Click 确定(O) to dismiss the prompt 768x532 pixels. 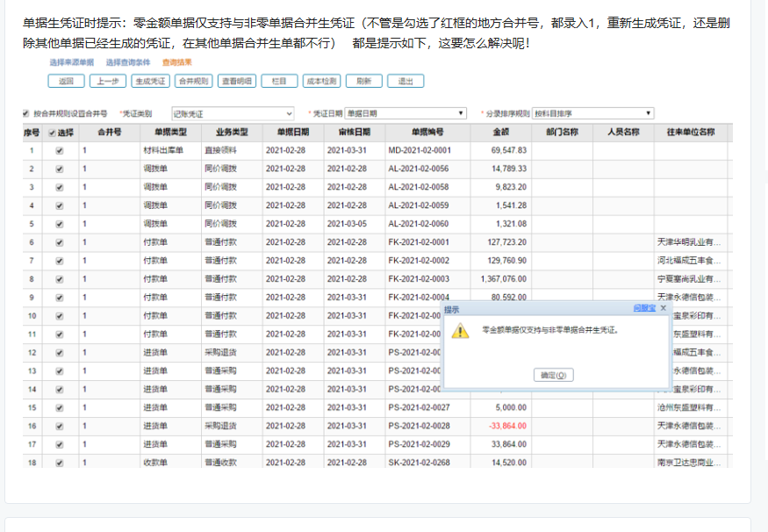coord(553,375)
